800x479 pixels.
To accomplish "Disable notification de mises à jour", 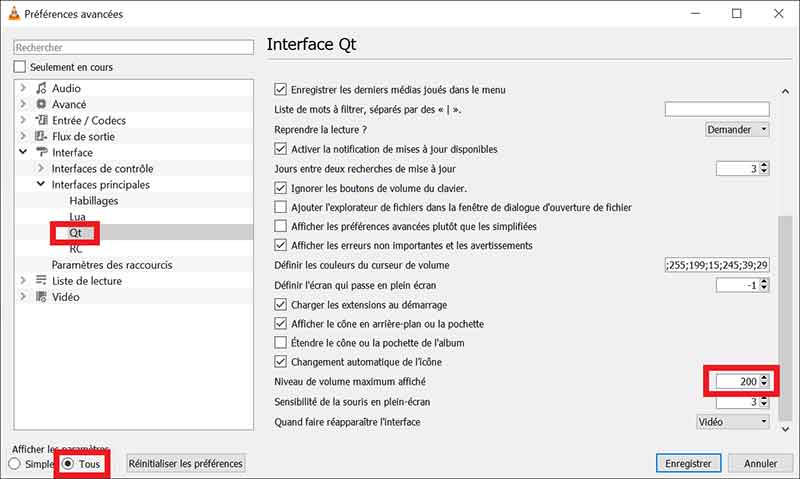I will click(x=280, y=149).
